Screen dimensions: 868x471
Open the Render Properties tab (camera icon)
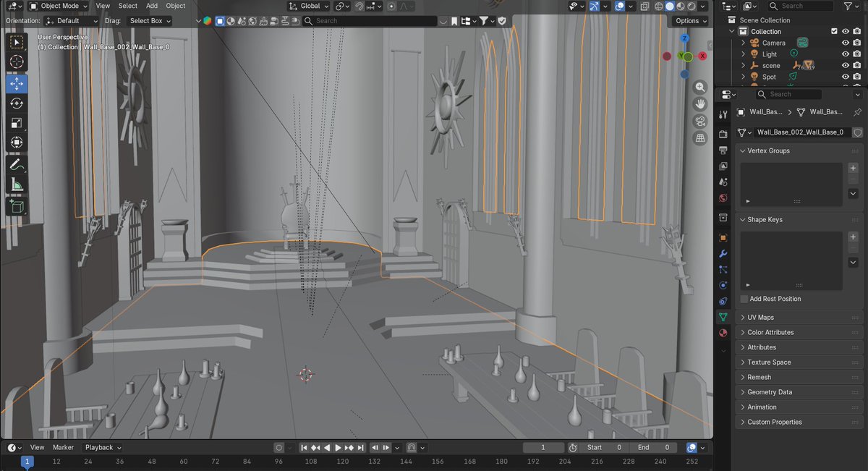(x=723, y=134)
